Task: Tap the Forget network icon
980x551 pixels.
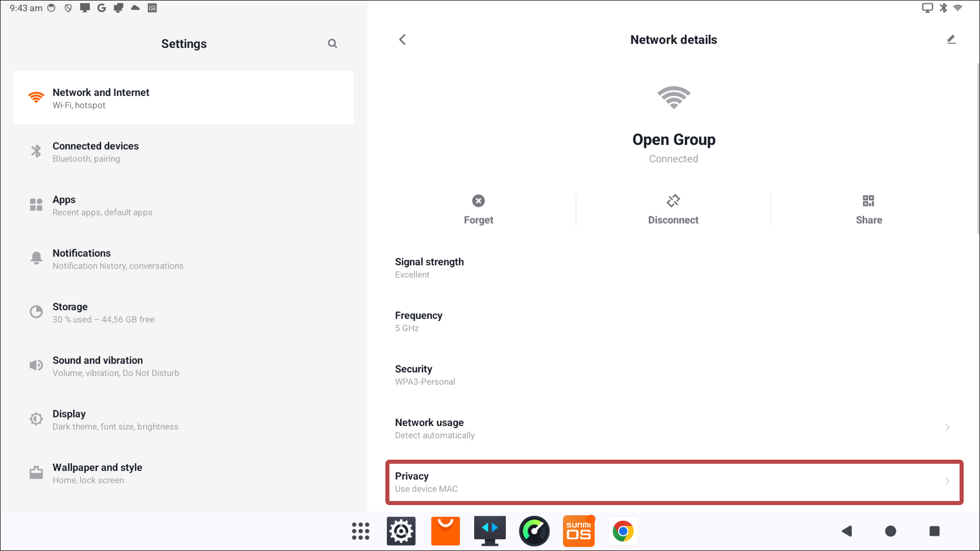Action: [x=478, y=201]
